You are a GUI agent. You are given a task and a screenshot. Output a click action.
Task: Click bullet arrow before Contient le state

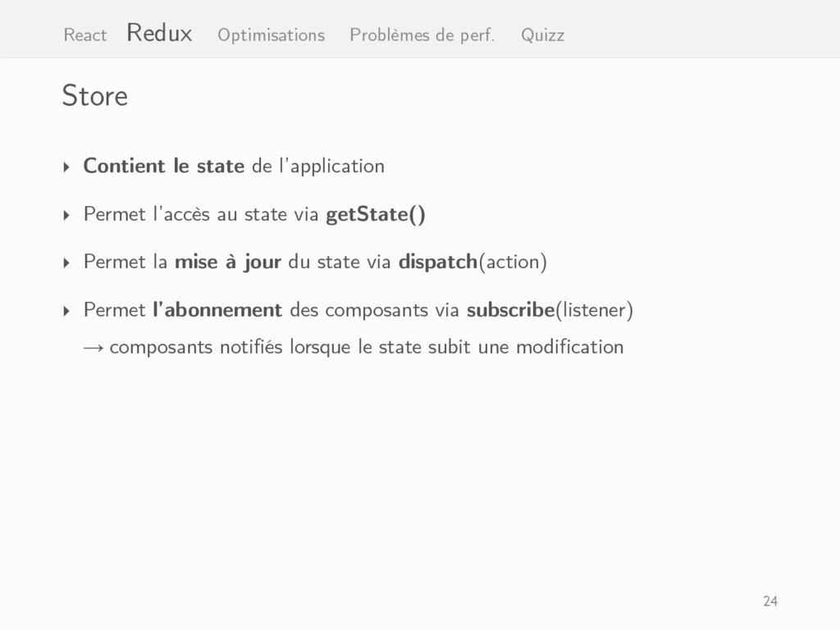click(66, 167)
